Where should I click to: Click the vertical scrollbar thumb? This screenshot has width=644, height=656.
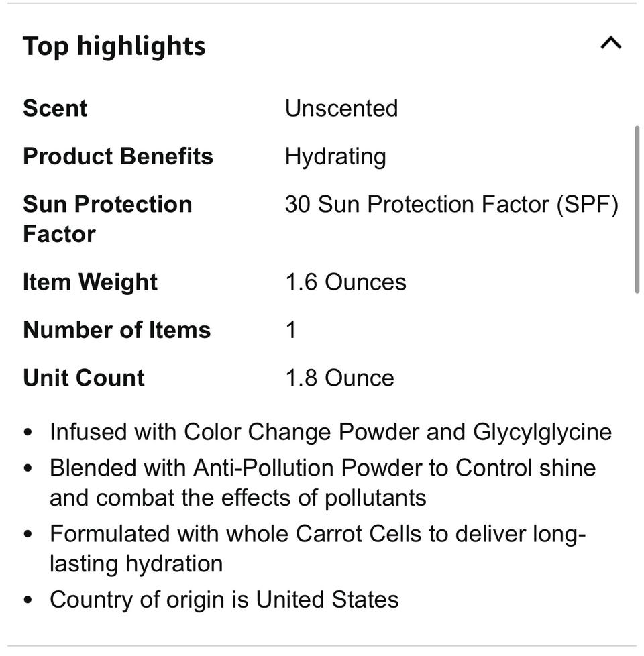tap(637, 208)
